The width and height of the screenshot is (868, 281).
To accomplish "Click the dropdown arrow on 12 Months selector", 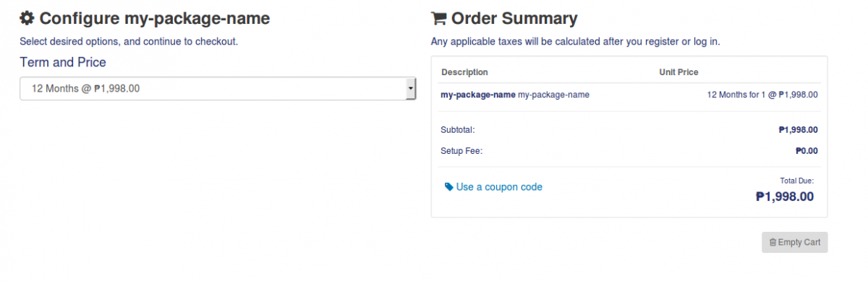I will pyautogui.click(x=411, y=88).
